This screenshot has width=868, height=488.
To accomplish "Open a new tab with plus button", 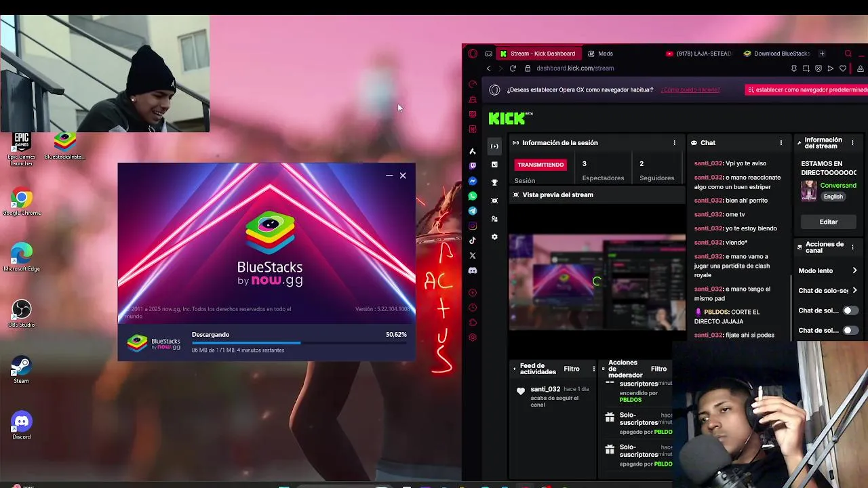I will (x=822, y=54).
